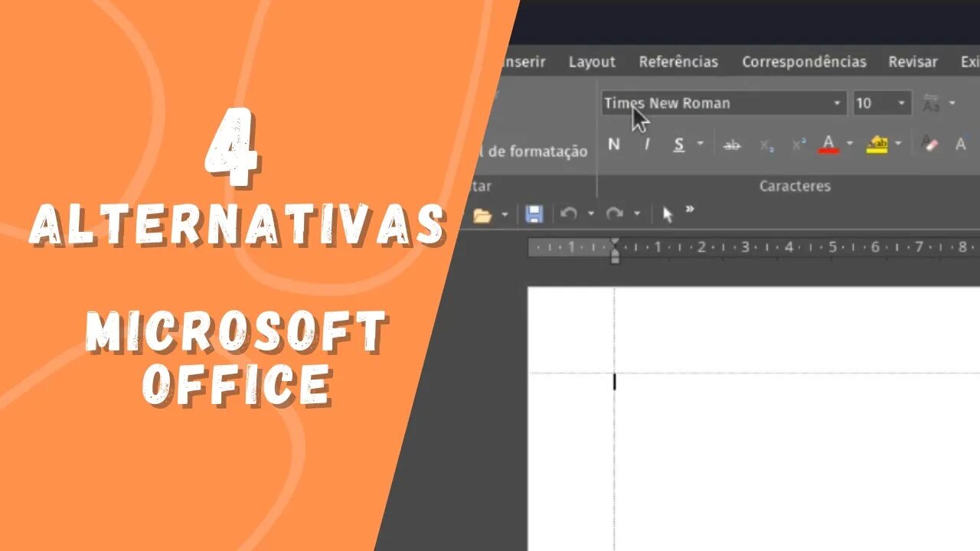Click the open folder icon in quick toolbar
The image size is (980, 551).
482,215
